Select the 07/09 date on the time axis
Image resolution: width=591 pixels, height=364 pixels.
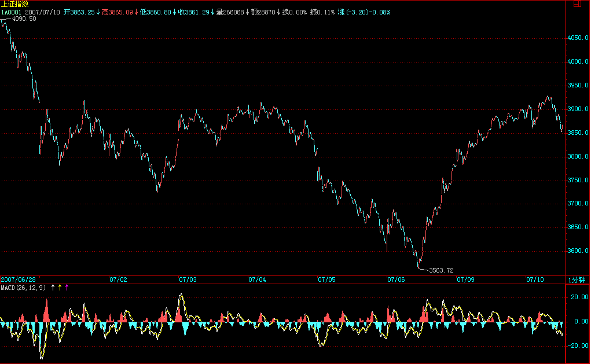[x=465, y=280]
